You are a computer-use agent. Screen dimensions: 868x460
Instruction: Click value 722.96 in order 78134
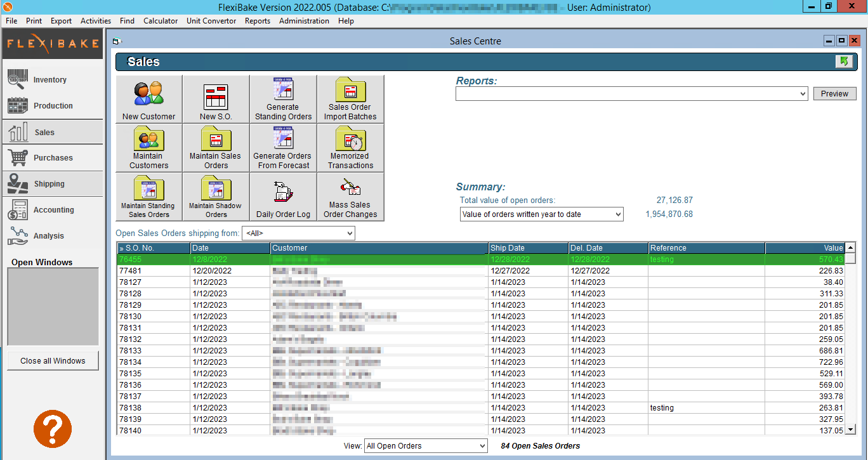click(x=831, y=362)
